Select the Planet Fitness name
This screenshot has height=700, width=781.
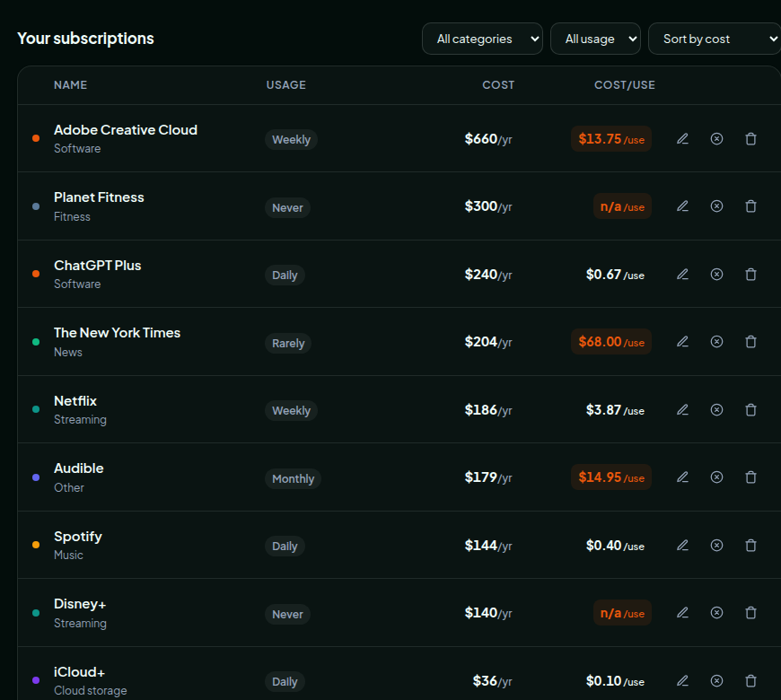pos(99,197)
